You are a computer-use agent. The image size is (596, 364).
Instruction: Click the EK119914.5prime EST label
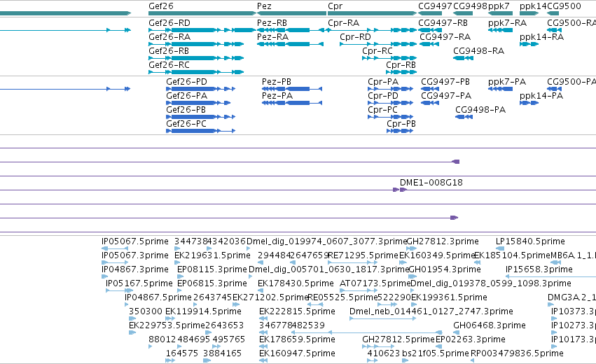pos(203,311)
